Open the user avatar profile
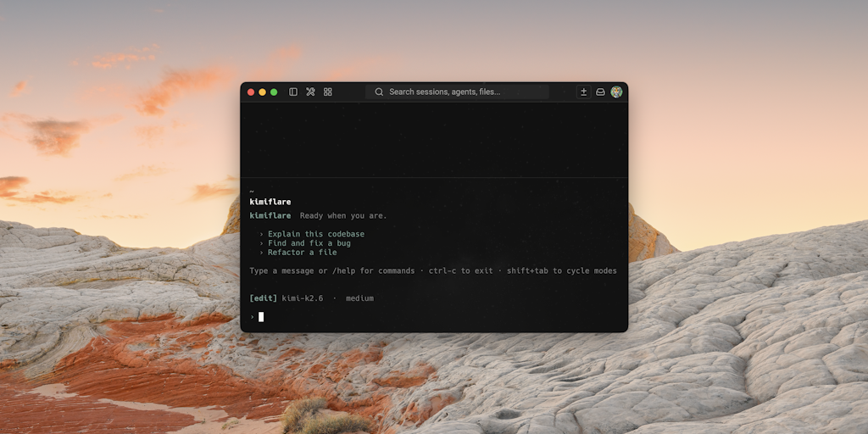 pos(617,92)
